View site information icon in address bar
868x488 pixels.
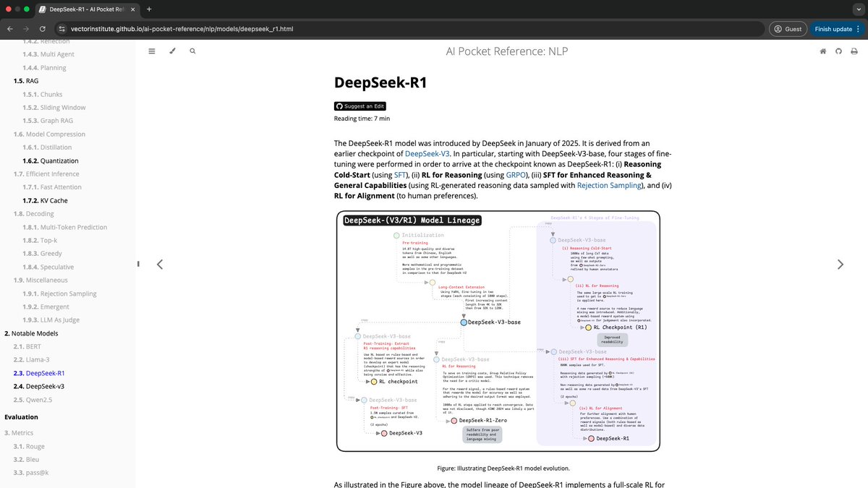(62, 29)
